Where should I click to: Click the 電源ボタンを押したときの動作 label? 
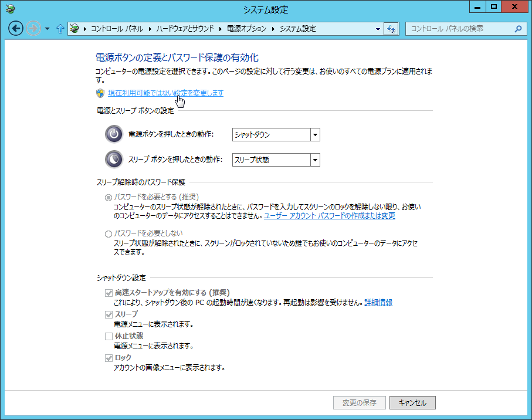(x=171, y=134)
